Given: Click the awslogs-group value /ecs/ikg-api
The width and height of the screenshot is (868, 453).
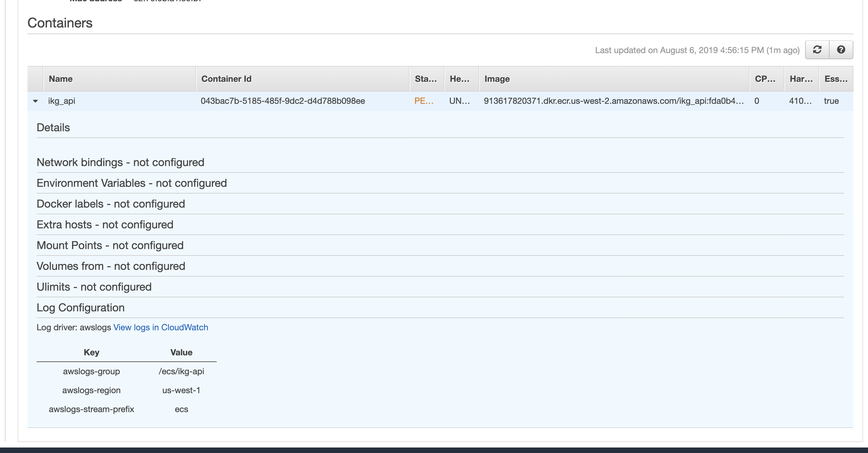Looking at the screenshot, I should pyautogui.click(x=181, y=371).
